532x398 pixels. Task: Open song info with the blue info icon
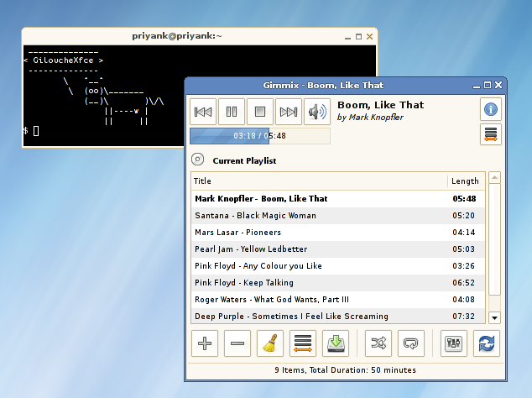pos(491,109)
